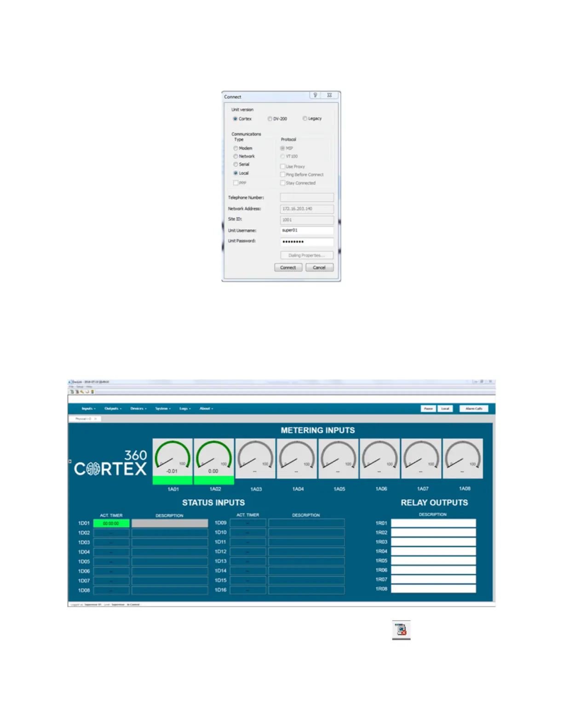Screen dimensions: 563x728
Task: Select the DV-200 unit version radio
Action: click(270, 119)
